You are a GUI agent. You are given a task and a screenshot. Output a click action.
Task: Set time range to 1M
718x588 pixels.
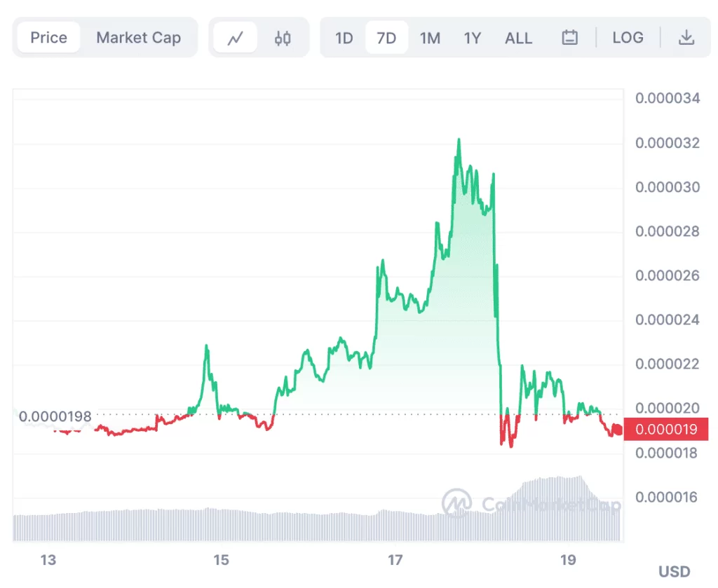430,38
